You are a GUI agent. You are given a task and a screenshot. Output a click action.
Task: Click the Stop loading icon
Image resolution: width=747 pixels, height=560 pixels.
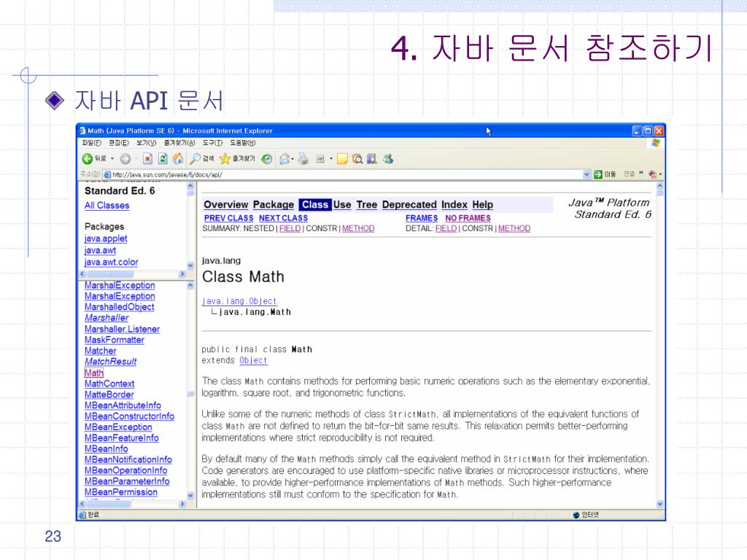[147, 158]
